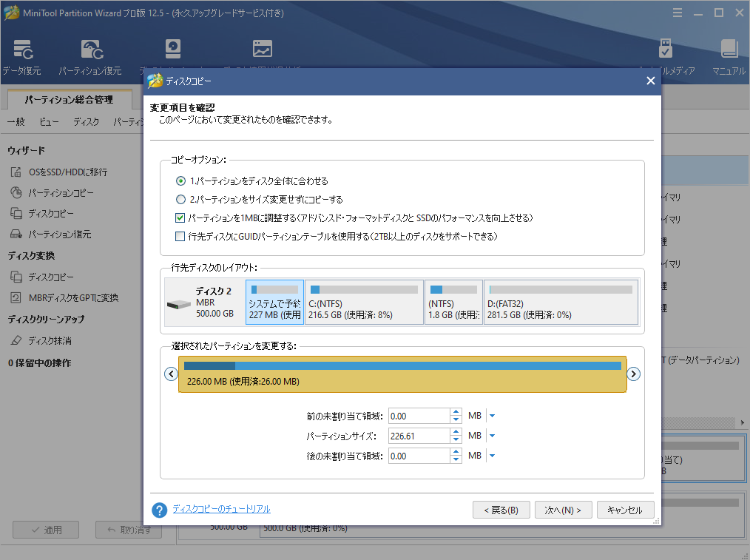Open the unit dropdown for 前の未割り当て領域
The width and height of the screenshot is (750, 560).
pos(492,416)
